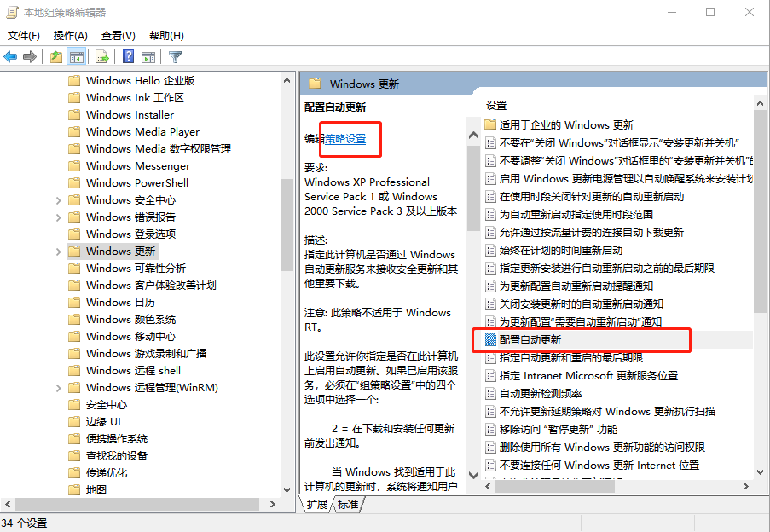
Task: Click the Up one level folder icon
Action: click(55, 57)
